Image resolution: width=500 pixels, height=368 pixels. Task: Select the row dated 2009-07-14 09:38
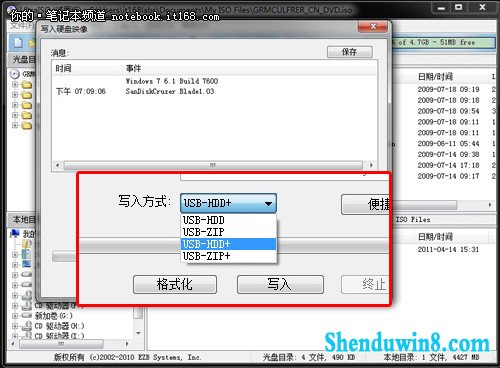pos(448,154)
